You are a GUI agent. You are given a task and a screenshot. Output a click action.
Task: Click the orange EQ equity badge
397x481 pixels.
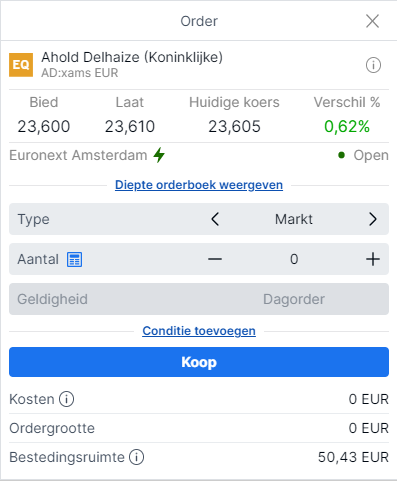(21, 65)
